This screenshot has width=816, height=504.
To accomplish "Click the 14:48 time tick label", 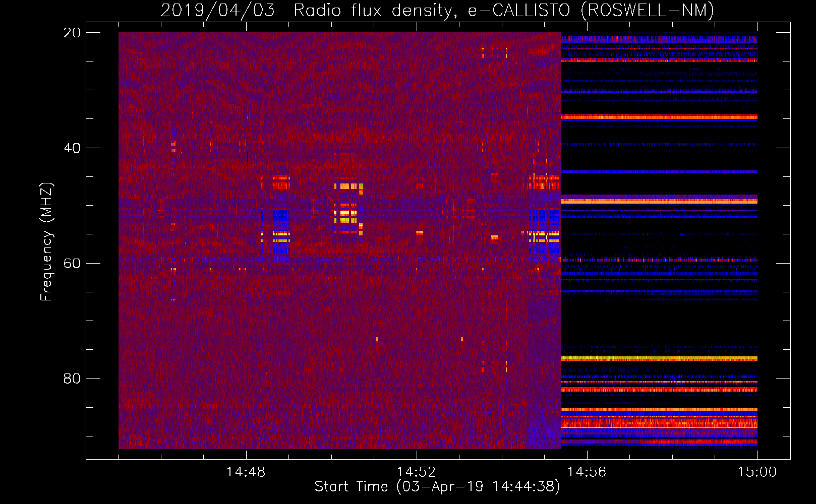I will (246, 472).
